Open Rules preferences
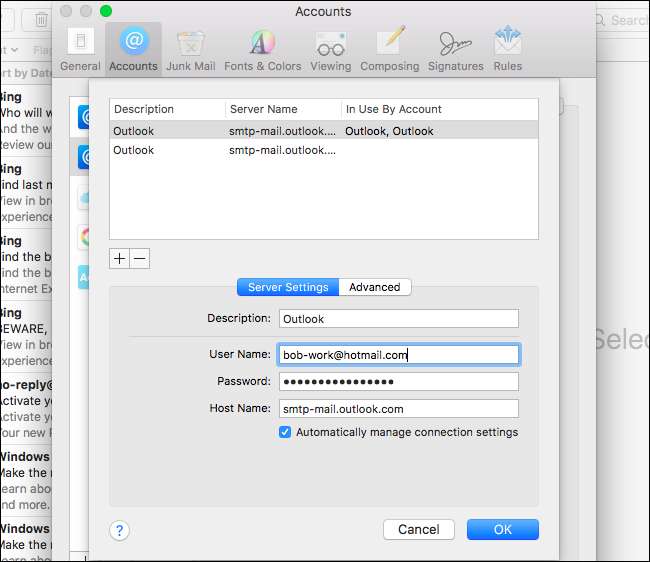The width and height of the screenshot is (650, 562). click(x=508, y=49)
